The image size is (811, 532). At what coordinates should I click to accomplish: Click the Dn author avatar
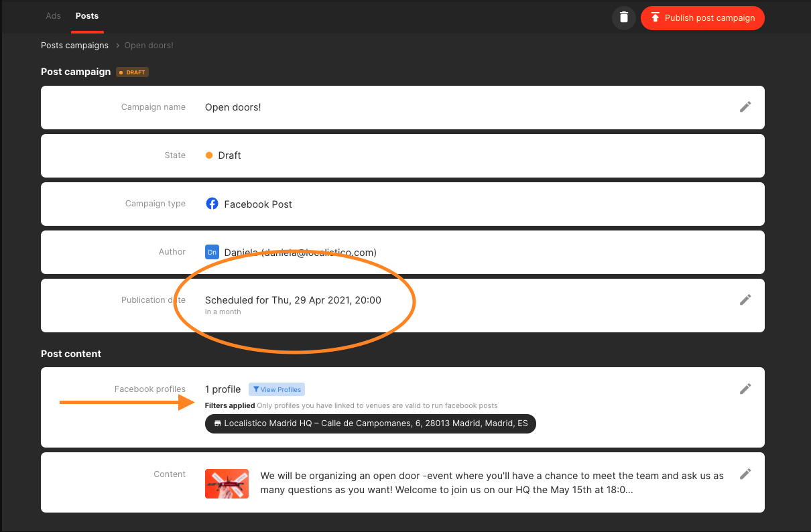pyautogui.click(x=212, y=252)
